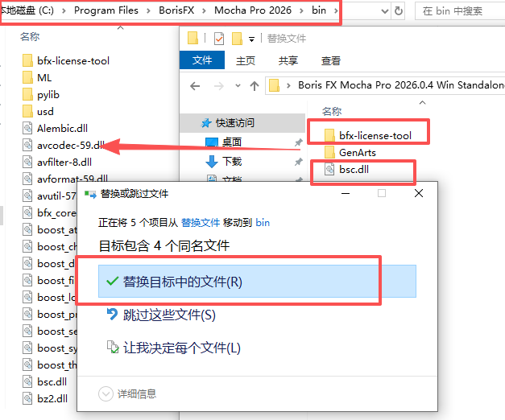Image resolution: width=505 pixels, height=420 pixels.
Task: Choose 让我决定每个文件(L) option
Action: coord(174,348)
